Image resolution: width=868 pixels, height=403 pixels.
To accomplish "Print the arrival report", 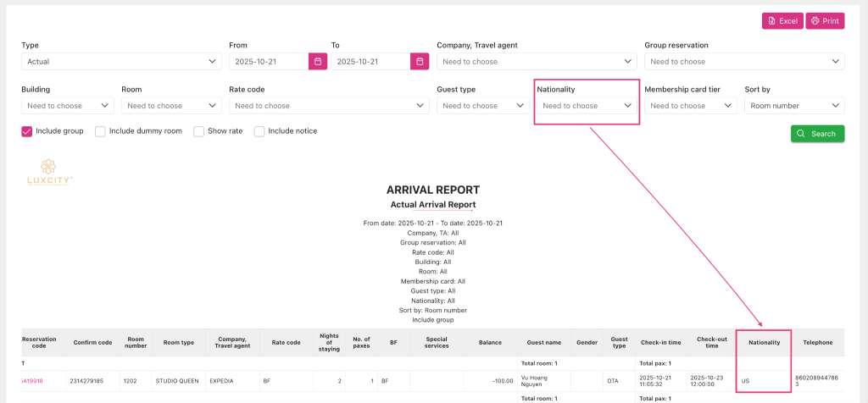I will 824,20.
